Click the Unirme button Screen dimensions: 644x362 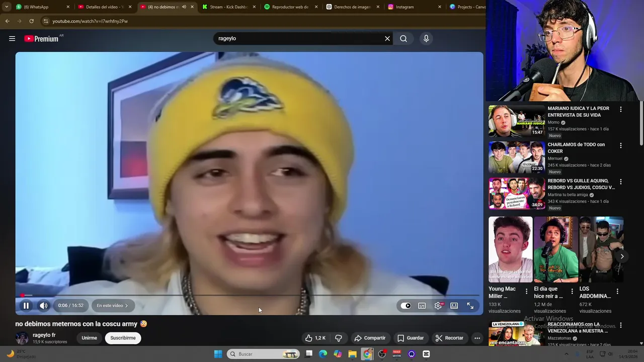[x=89, y=338]
